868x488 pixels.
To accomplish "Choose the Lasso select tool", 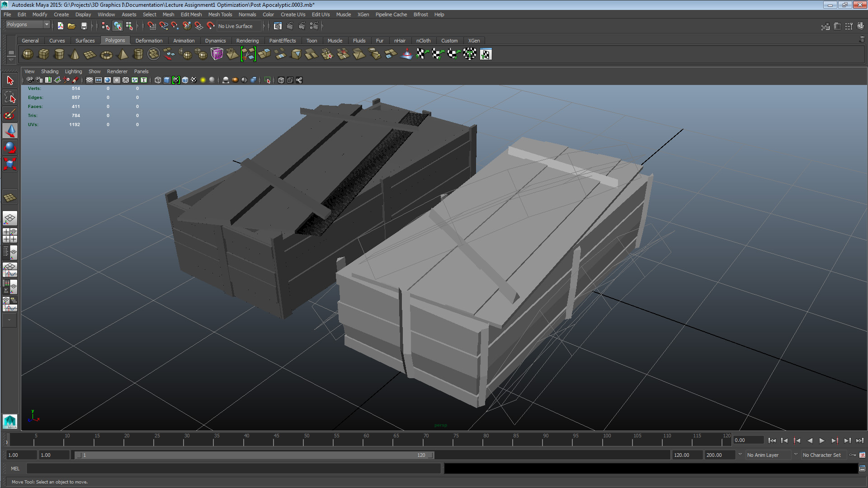I will pos(10,98).
